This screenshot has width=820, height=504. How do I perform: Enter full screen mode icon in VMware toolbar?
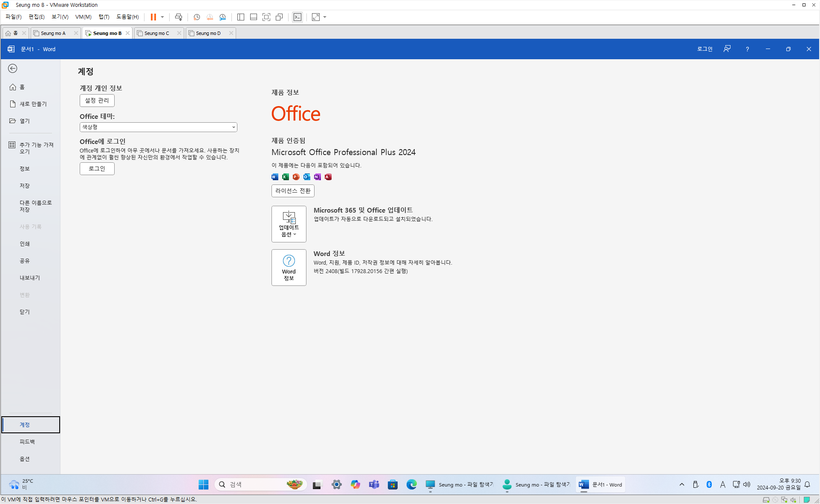[266, 17]
